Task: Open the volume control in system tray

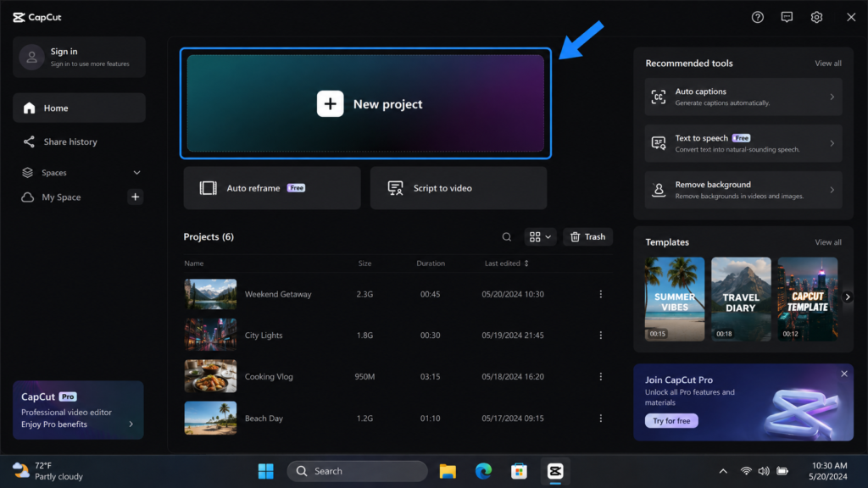Action: (x=764, y=471)
